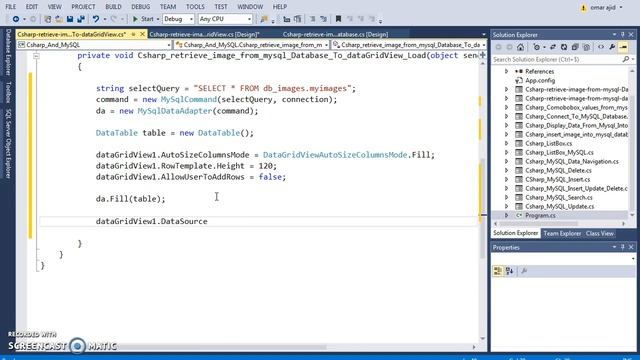The image size is (640, 360).
Task: Open the EDIT menu
Action: pos(31,7)
